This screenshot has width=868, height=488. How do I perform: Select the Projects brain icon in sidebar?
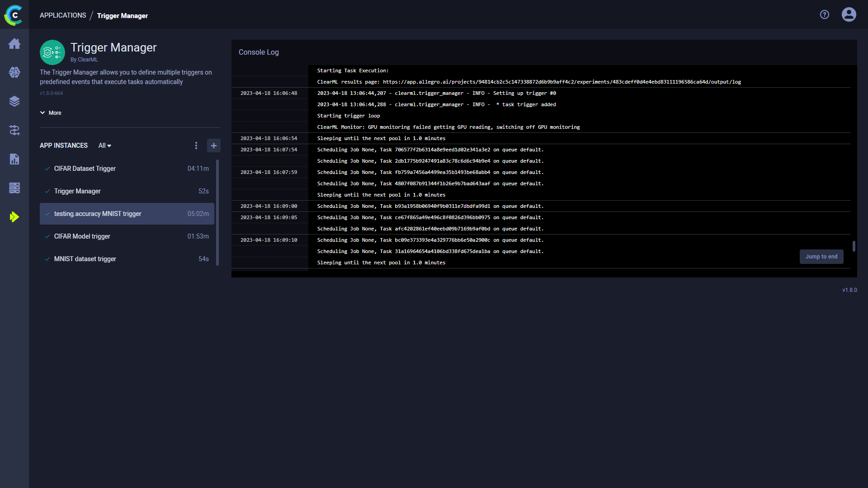click(x=14, y=72)
